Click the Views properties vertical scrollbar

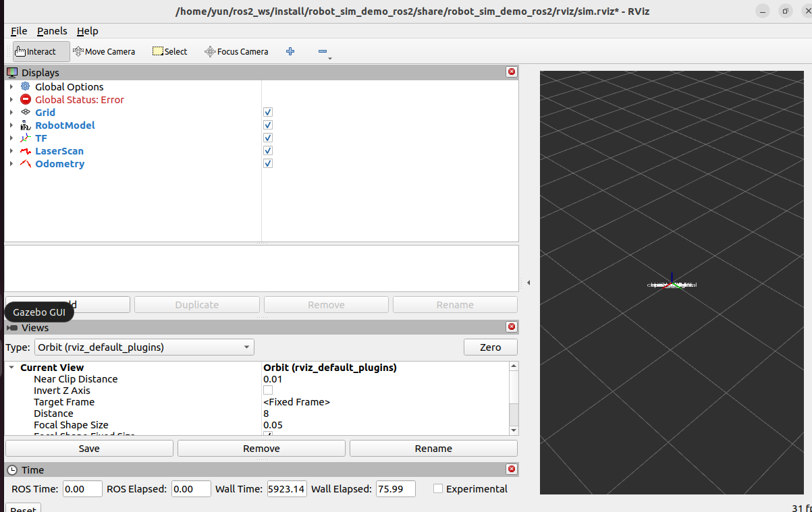click(x=514, y=398)
